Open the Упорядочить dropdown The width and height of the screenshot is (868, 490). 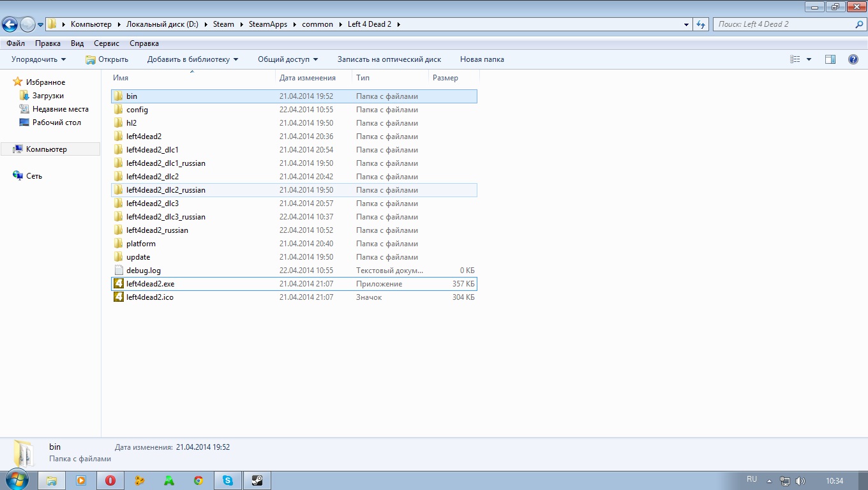click(x=38, y=59)
